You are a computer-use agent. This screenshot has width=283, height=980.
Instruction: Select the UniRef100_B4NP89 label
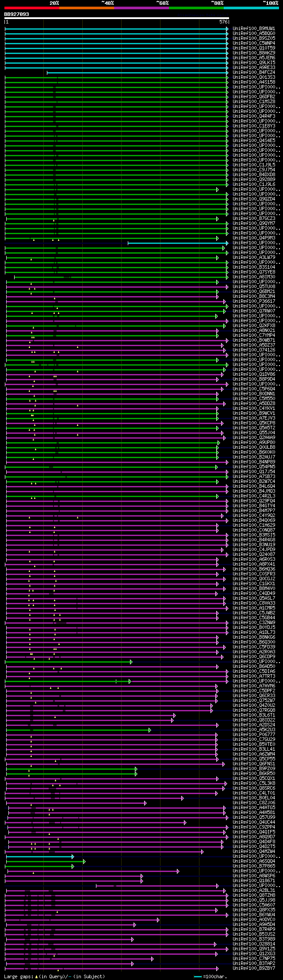click(254, 462)
